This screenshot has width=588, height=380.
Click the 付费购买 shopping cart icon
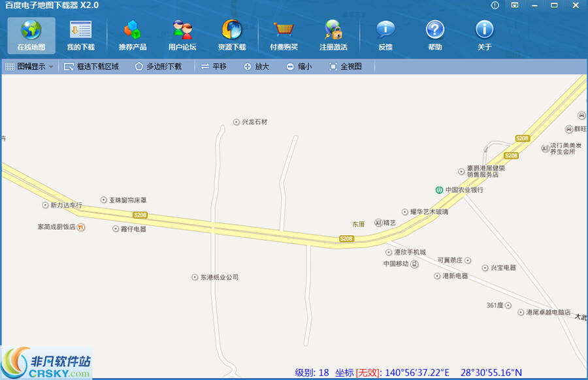click(284, 29)
